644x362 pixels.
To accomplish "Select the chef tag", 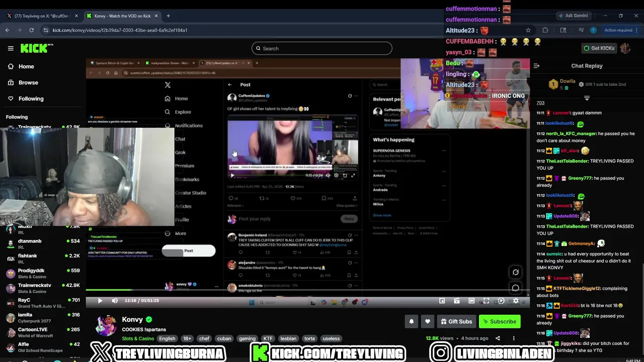I will coord(204,338).
